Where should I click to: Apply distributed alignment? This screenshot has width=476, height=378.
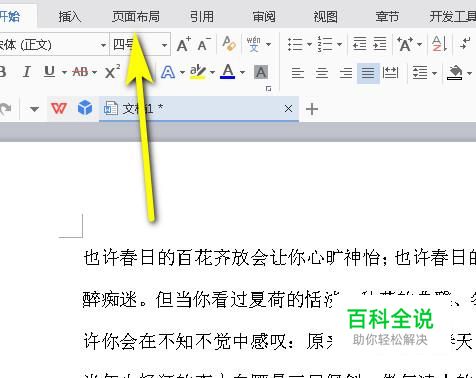(390, 72)
